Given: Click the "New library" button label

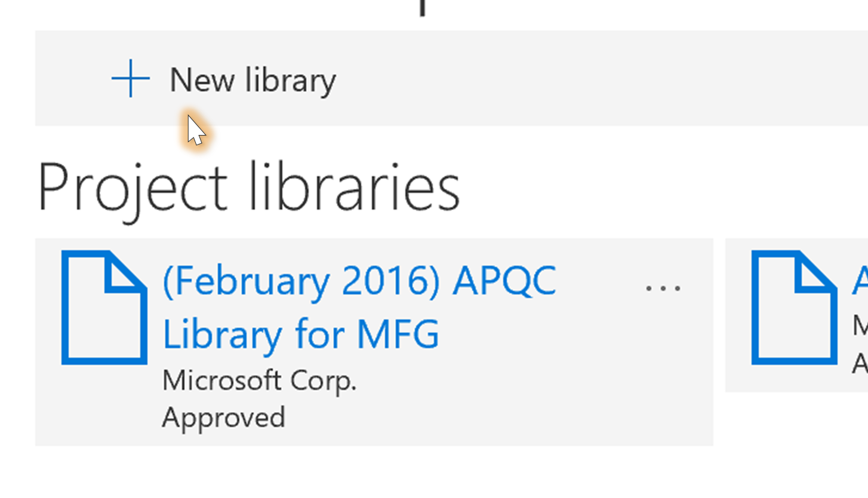Looking at the screenshot, I should coord(253,80).
